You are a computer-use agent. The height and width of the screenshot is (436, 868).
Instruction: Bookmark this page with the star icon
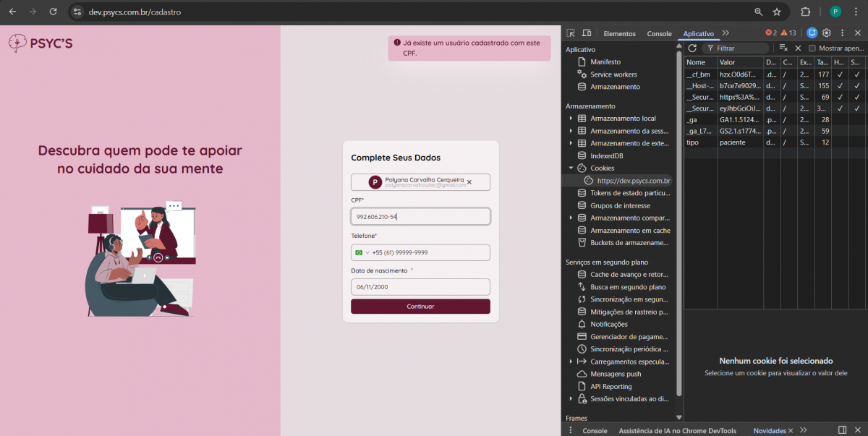(777, 12)
